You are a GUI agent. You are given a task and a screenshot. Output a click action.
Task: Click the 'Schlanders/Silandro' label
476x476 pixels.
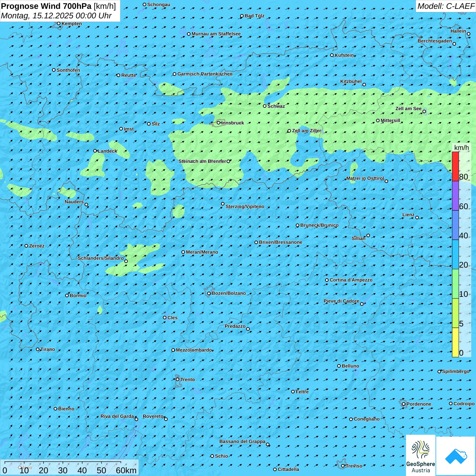pyautogui.click(x=101, y=258)
